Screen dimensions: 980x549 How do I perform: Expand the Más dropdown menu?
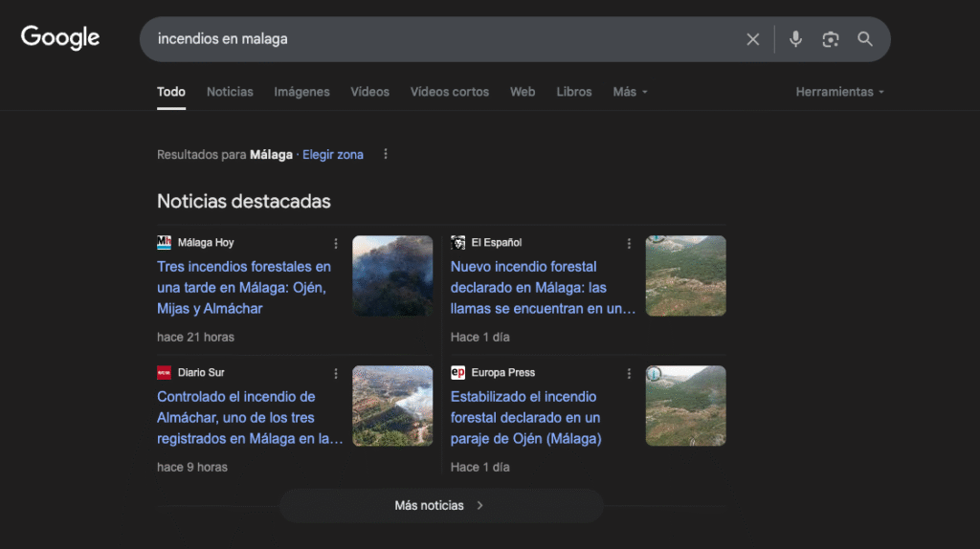(630, 92)
